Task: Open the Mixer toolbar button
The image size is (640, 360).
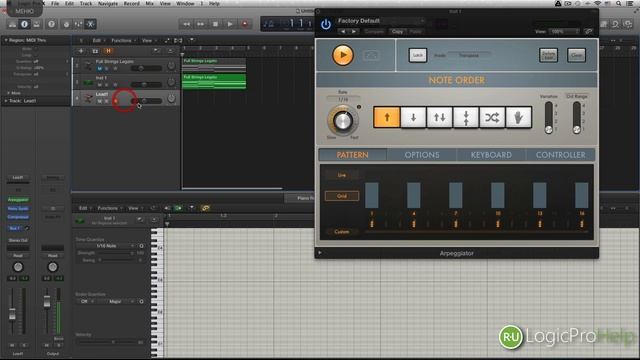Action: click(78, 24)
